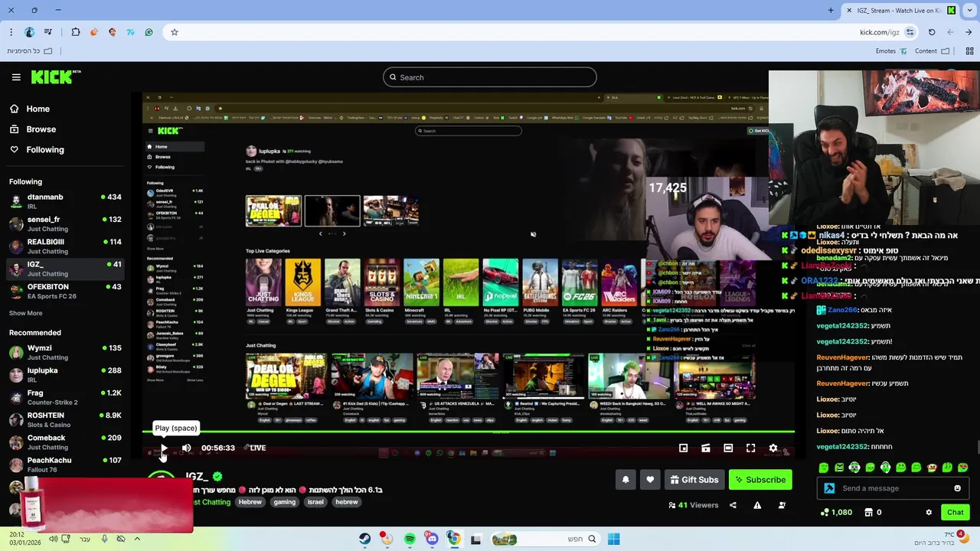Viewport: 980px width, 551px height.
Task: Open the emoji picker in chat
Action: (957, 488)
